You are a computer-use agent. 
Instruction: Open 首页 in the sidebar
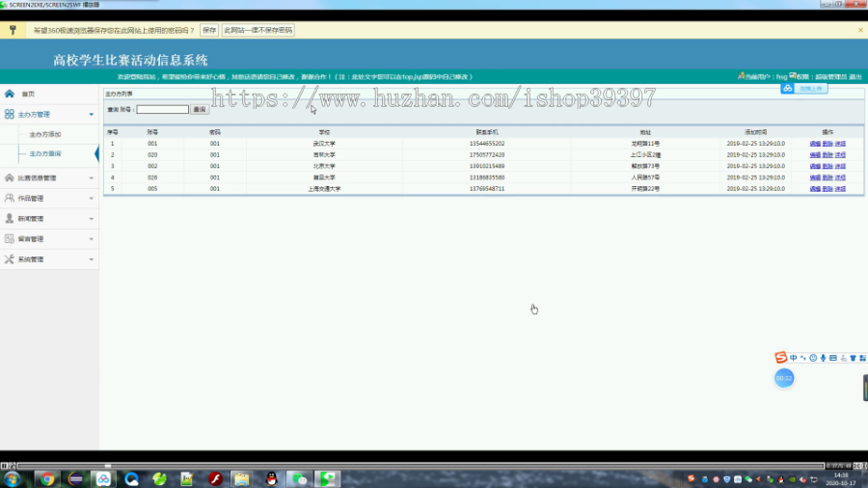tap(28, 95)
